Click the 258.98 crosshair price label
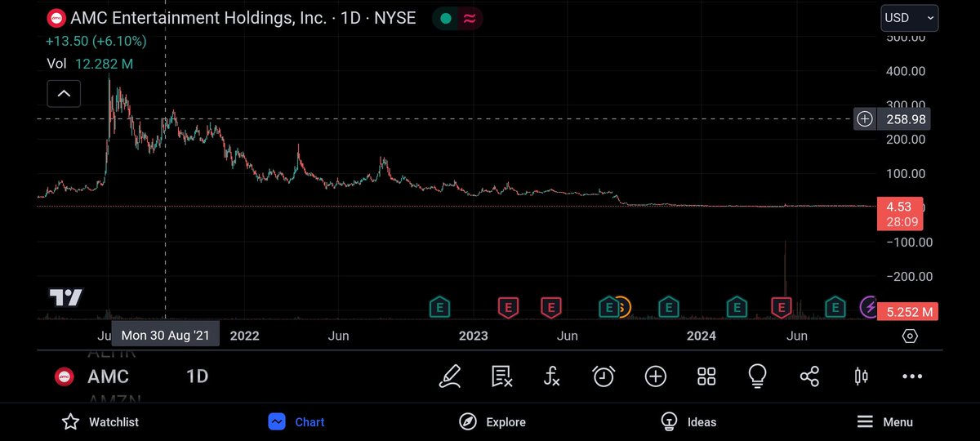Image resolution: width=980 pixels, height=441 pixels. pos(906,119)
